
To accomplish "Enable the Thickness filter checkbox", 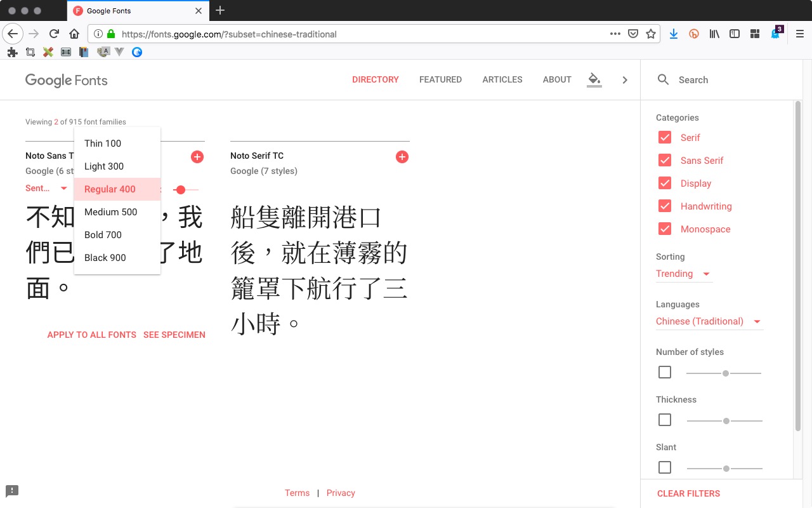I will point(665,420).
